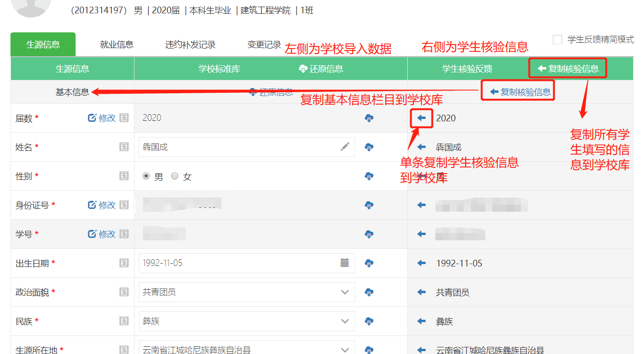Click the pencil edit icon in 姓名 field
The width and height of the screenshot is (644, 354).
tap(345, 147)
